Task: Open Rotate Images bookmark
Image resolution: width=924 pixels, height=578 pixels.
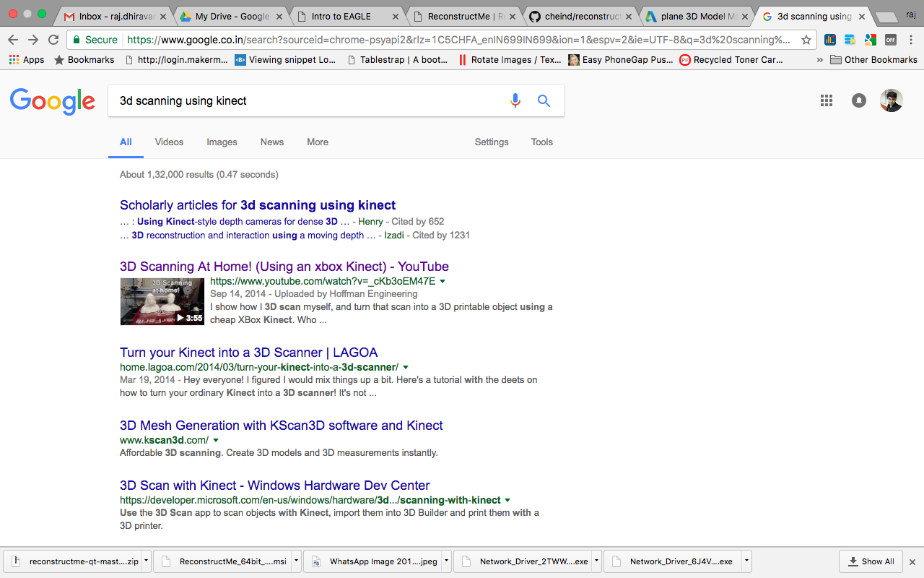Action: [510, 60]
